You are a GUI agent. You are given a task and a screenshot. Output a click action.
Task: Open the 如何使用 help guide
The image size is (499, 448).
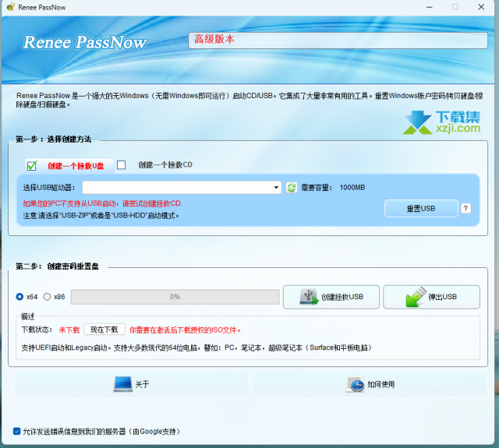pos(370,384)
